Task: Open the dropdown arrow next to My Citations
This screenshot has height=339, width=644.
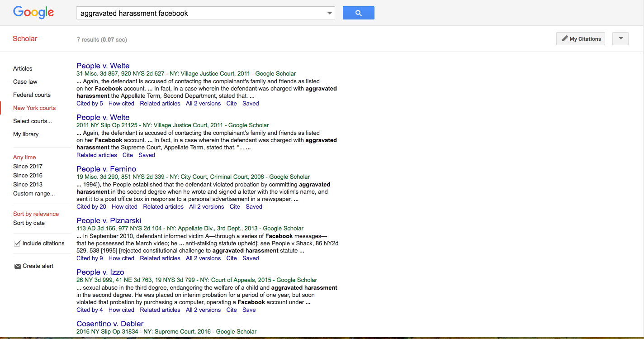Action: [x=620, y=38]
